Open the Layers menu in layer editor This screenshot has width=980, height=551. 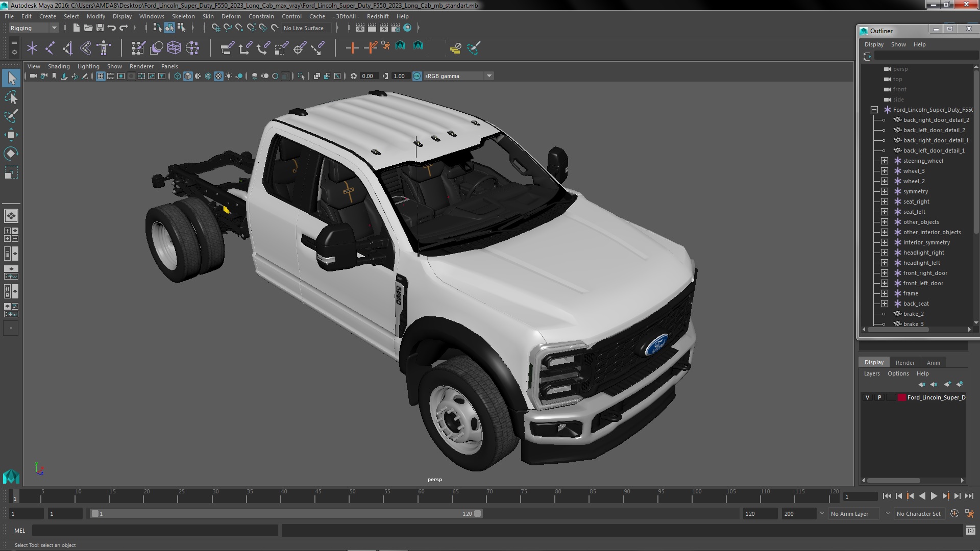point(872,373)
